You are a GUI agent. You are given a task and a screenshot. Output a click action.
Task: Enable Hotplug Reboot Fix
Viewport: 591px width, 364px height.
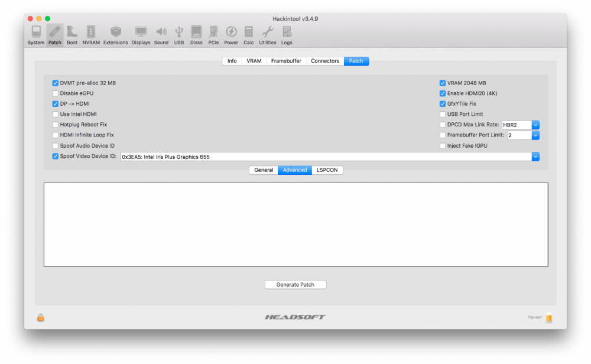[56, 124]
